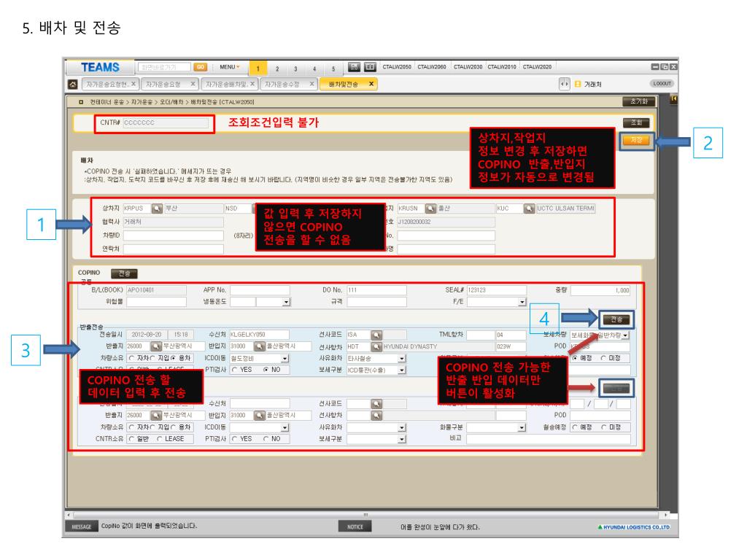Select YES for 반출전송 PTI검사

tap(235, 370)
